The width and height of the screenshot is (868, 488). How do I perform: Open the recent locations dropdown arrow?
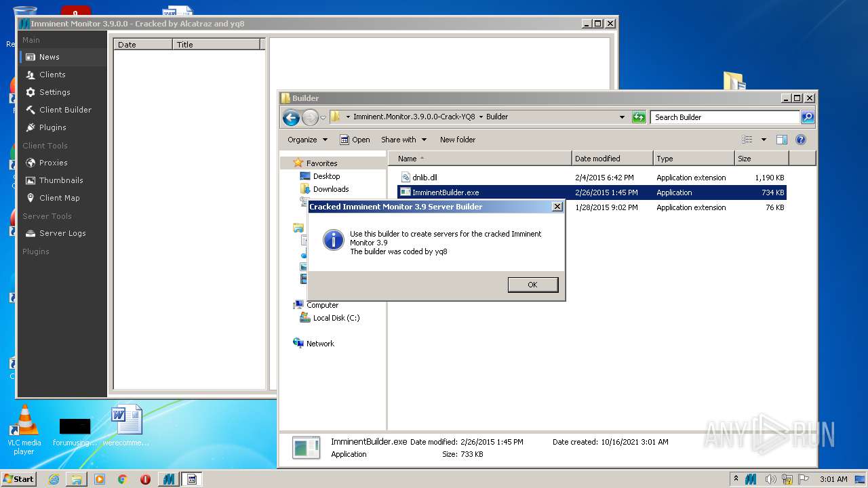point(323,117)
